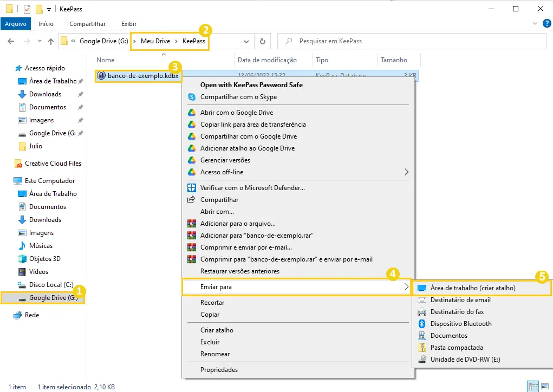Click the Pasta compactada zip icon
The image size is (553, 392).
pyautogui.click(x=422, y=348)
